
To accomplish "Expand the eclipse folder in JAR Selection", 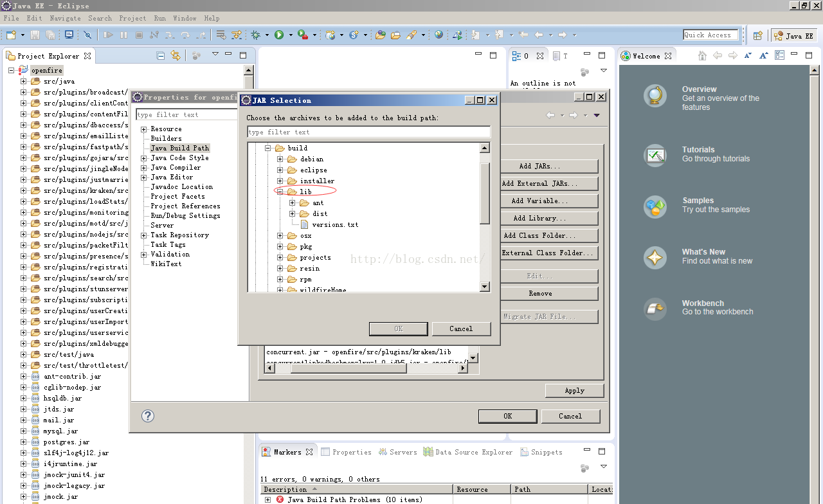I will pos(280,170).
